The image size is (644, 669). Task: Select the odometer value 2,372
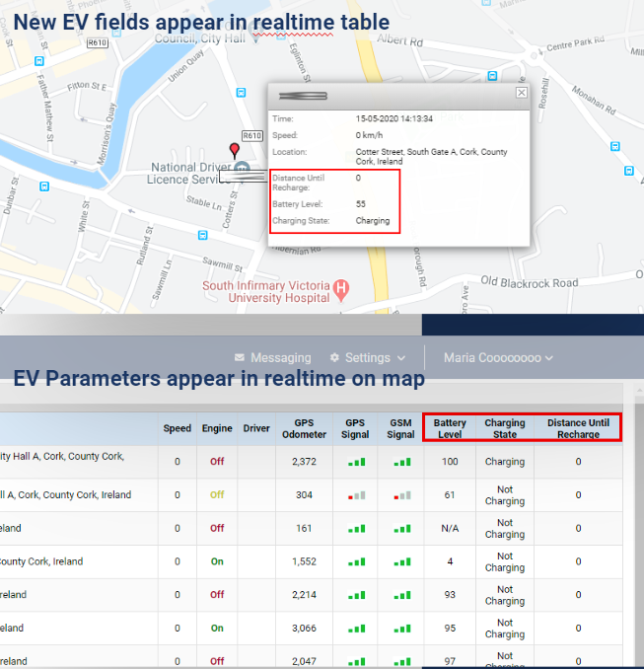pyautogui.click(x=304, y=461)
